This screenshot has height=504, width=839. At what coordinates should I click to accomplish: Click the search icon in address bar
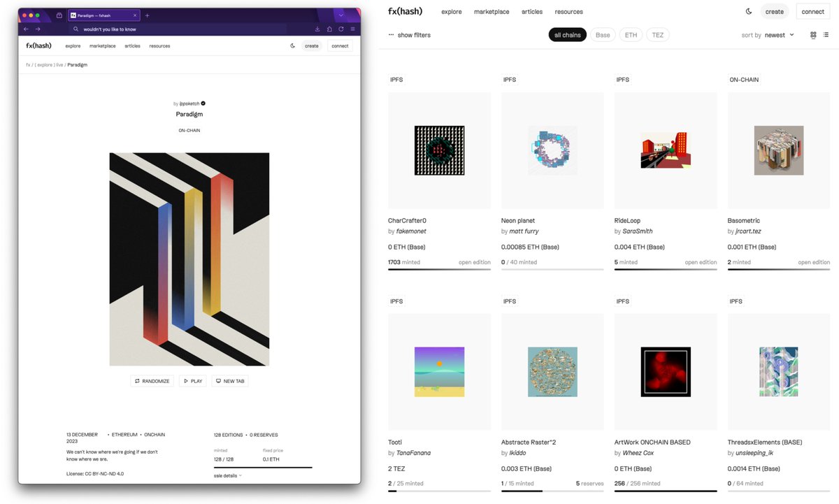[76, 29]
